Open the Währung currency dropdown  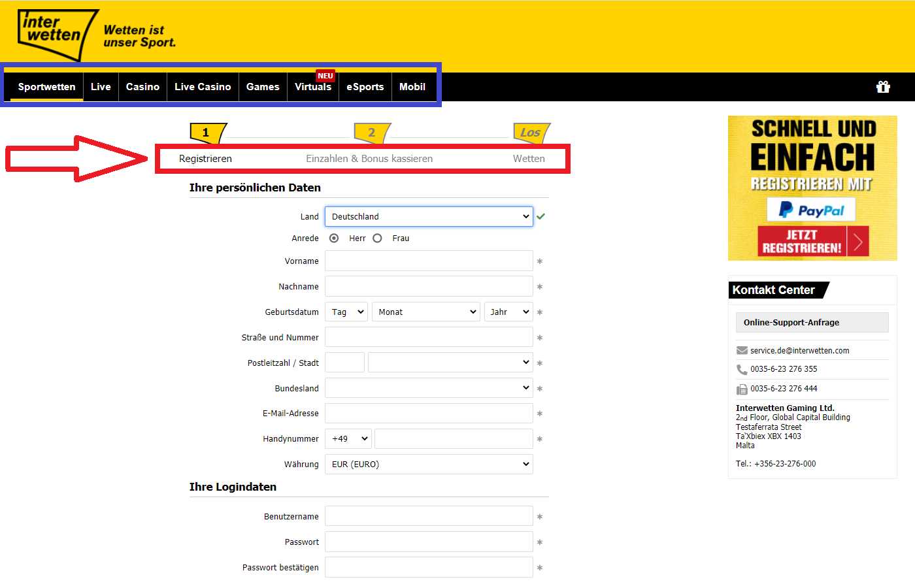pos(429,465)
